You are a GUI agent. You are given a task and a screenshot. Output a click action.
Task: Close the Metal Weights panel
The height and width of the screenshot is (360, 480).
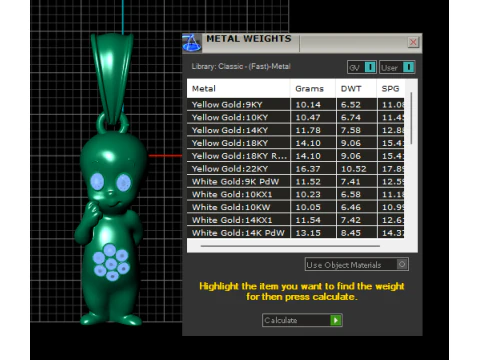click(x=413, y=42)
